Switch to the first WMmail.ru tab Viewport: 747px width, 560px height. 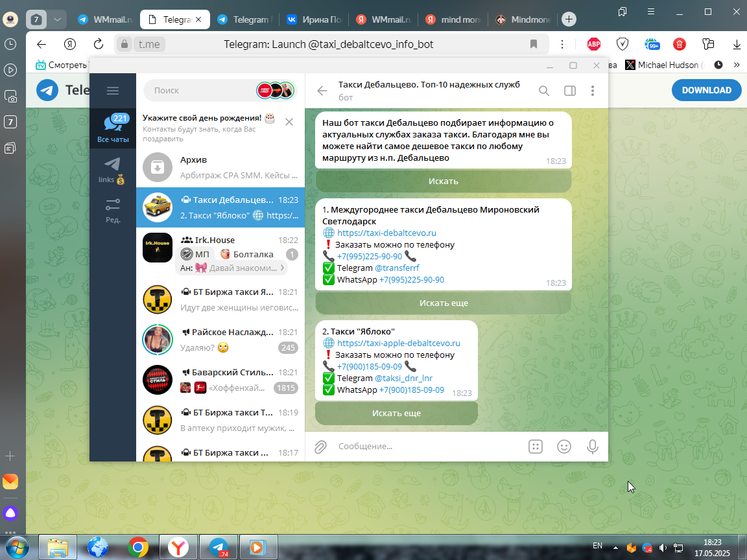106,19
